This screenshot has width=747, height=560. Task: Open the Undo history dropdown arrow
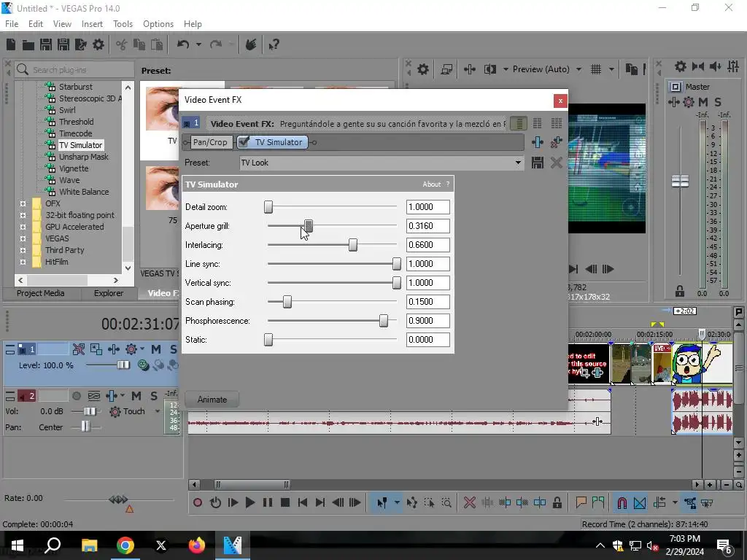coord(198,44)
